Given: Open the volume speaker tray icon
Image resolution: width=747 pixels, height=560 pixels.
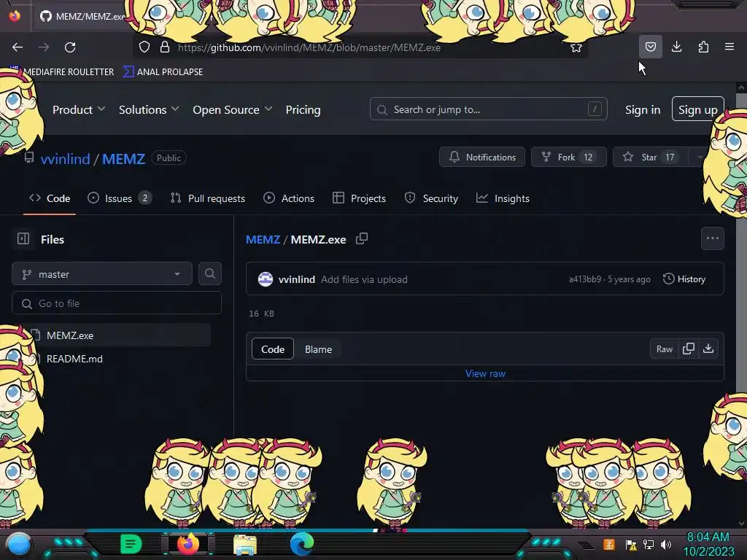Looking at the screenshot, I should (666, 544).
